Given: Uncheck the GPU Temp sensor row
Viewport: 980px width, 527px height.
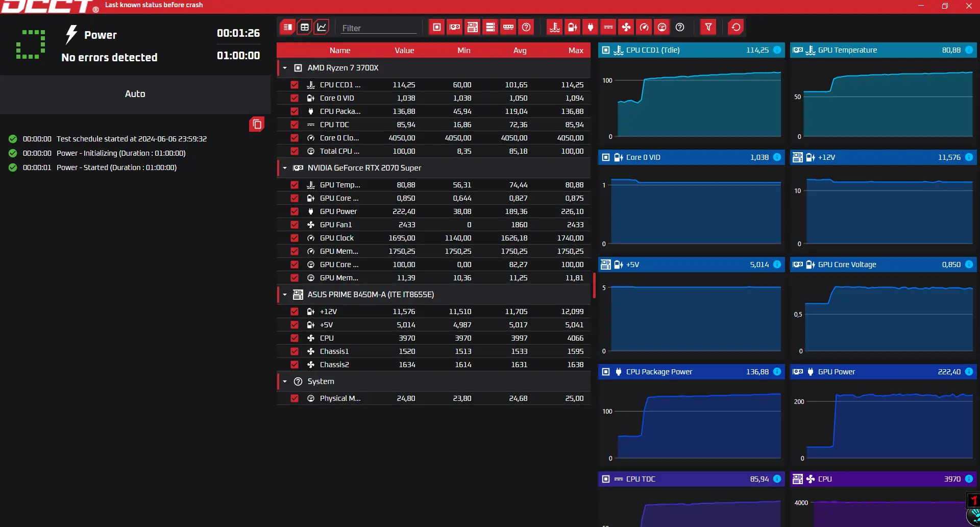Looking at the screenshot, I should 295,185.
